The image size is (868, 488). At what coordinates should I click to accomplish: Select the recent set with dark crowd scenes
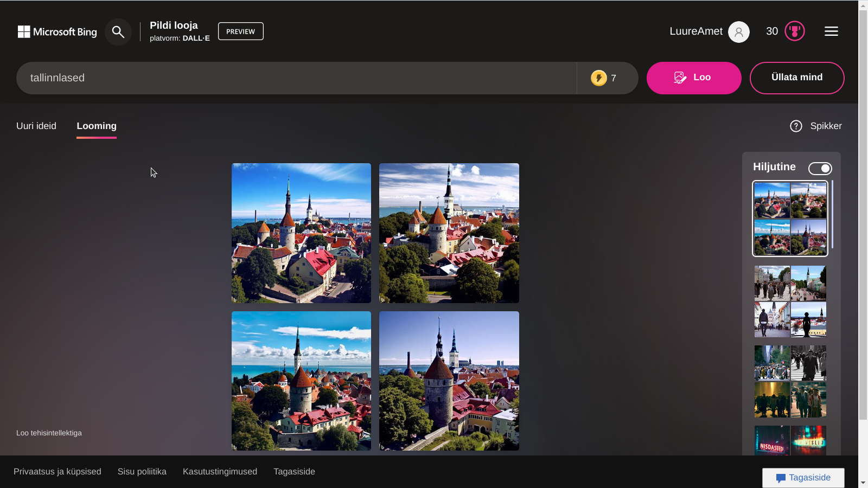790,381
